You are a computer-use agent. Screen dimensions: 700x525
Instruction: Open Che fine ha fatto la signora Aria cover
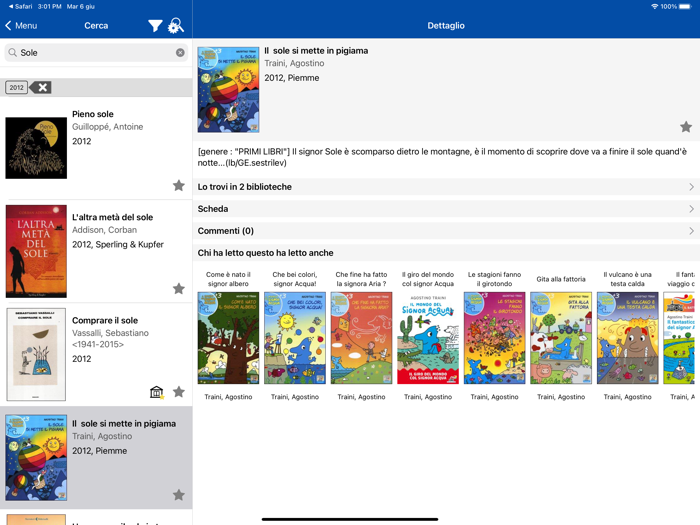(362, 338)
